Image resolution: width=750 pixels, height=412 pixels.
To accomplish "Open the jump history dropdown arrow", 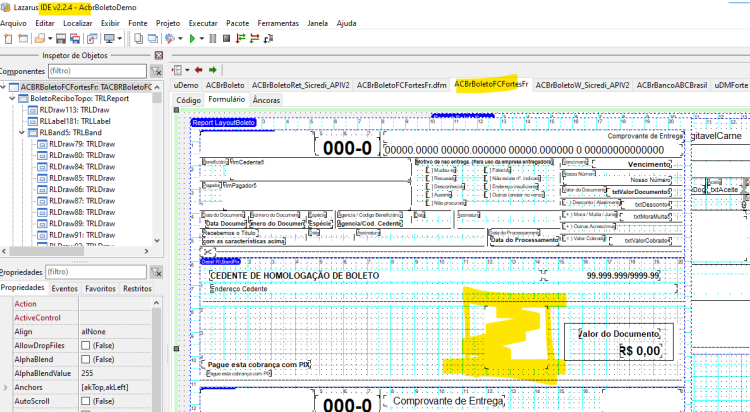I will pyautogui.click(x=187, y=70).
